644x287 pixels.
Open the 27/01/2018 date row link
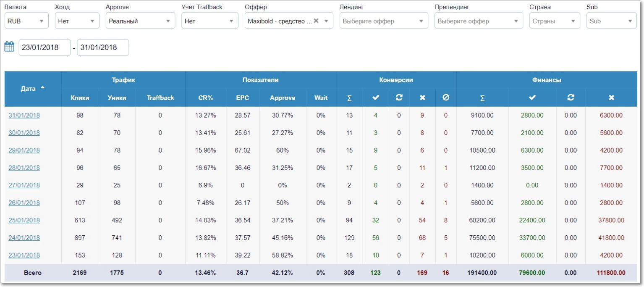tap(24, 185)
